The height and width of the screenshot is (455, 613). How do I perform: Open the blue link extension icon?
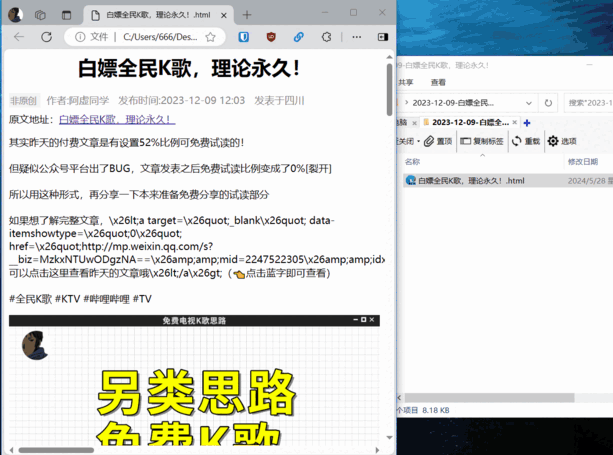point(299,37)
